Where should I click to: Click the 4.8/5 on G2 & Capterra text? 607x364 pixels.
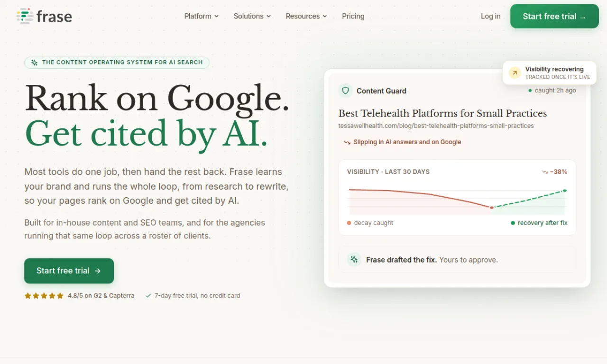click(x=101, y=296)
